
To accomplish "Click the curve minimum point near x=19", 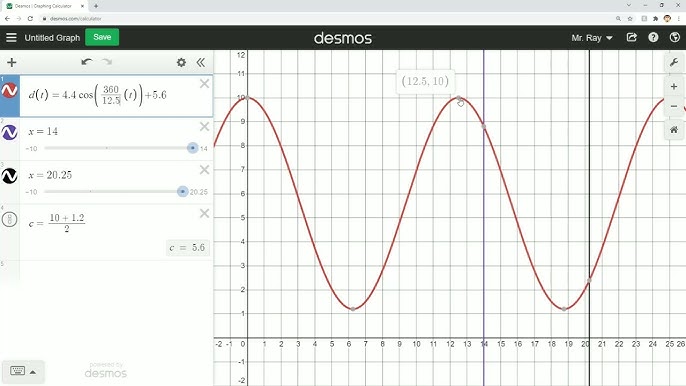I will coord(564,309).
